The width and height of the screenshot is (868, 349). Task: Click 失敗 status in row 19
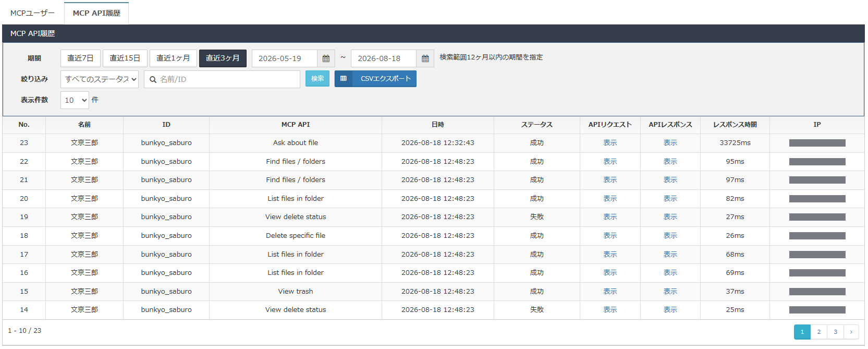(537, 217)
